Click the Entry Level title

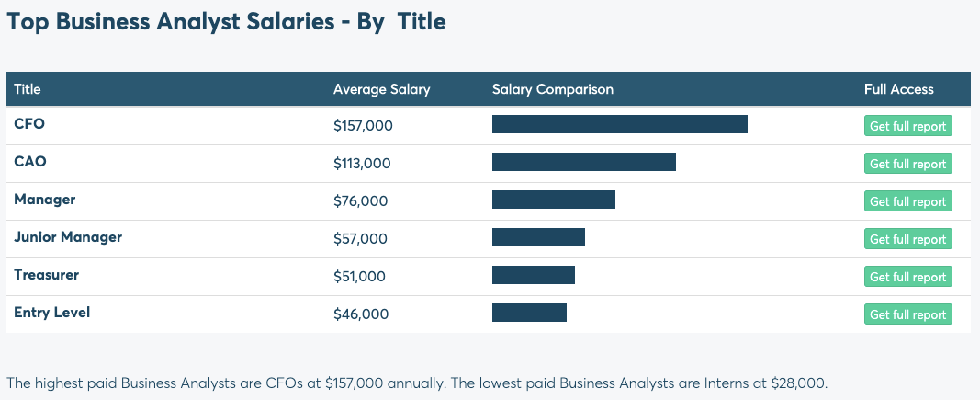pos(52,313)
